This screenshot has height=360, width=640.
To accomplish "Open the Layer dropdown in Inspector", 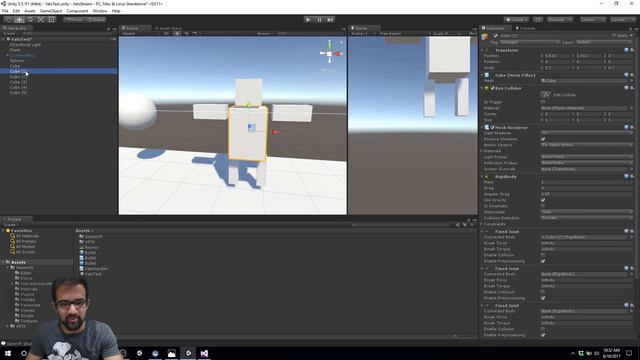I will point(604,42).
